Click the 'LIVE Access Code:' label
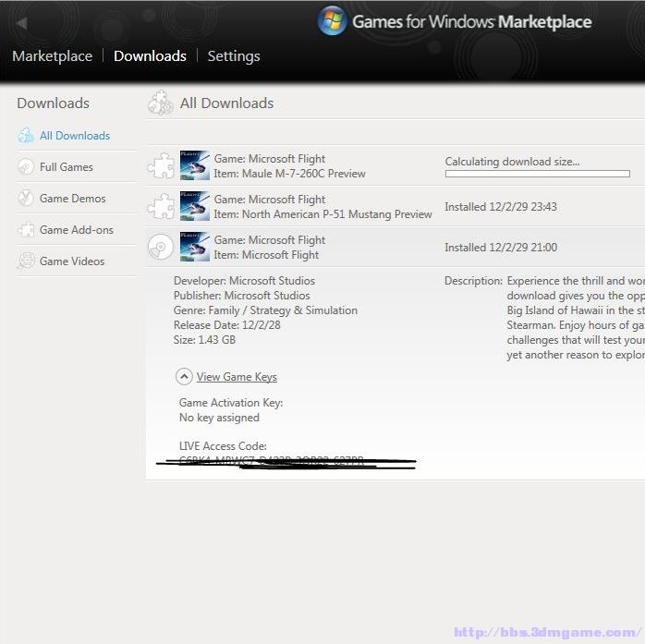Screen dimensions: 645x644 coord(223,446)
